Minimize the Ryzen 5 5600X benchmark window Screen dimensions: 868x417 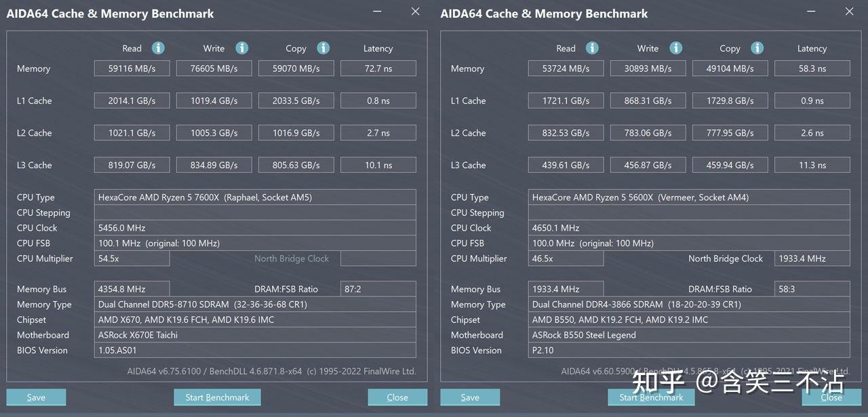[x=811, y=12]
